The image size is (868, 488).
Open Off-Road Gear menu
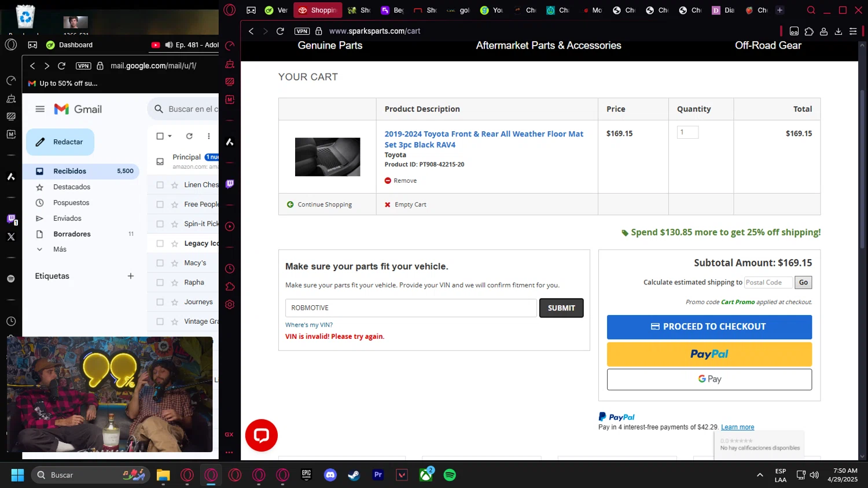(768, 45)
